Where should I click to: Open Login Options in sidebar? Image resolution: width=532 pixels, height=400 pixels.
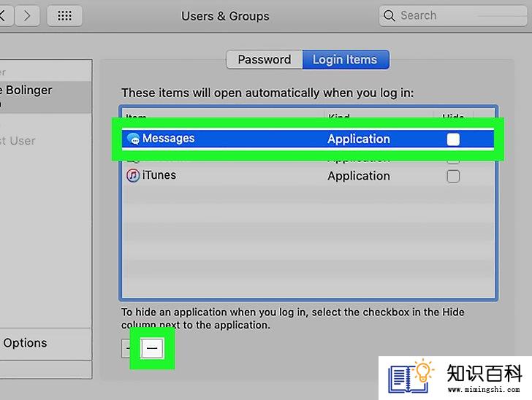point(45,343)
